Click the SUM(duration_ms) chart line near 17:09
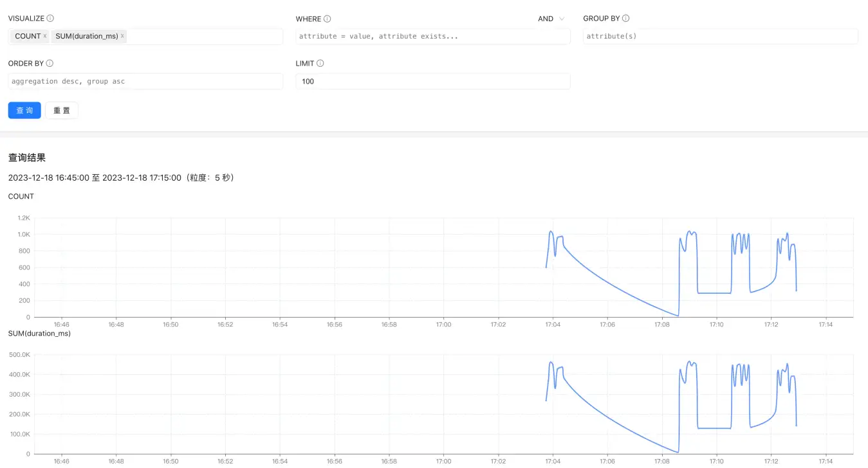Screen dimensions: 868x468 click(690, 363)
